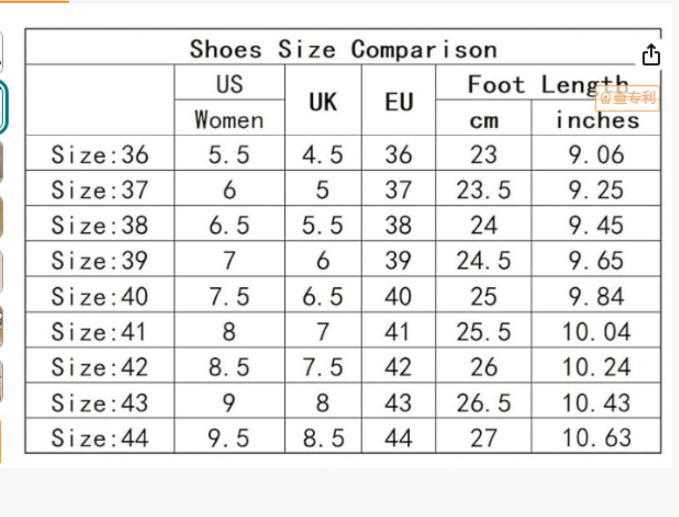Image resolution: width=679 pixels, height=517 pixels.
Task: Click the share icon above the chart
Action: 651,55
